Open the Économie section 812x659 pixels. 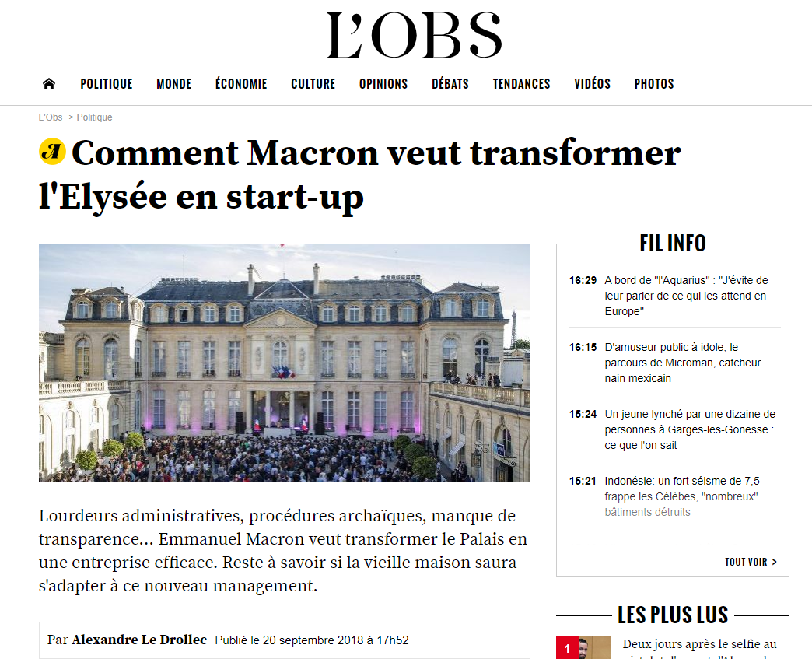241,84
